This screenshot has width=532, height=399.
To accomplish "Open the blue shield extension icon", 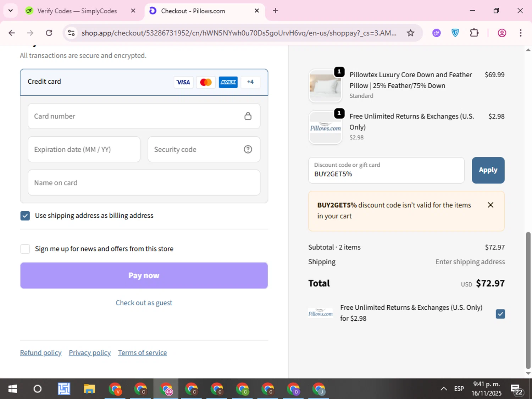I will (x=455, y=33).
